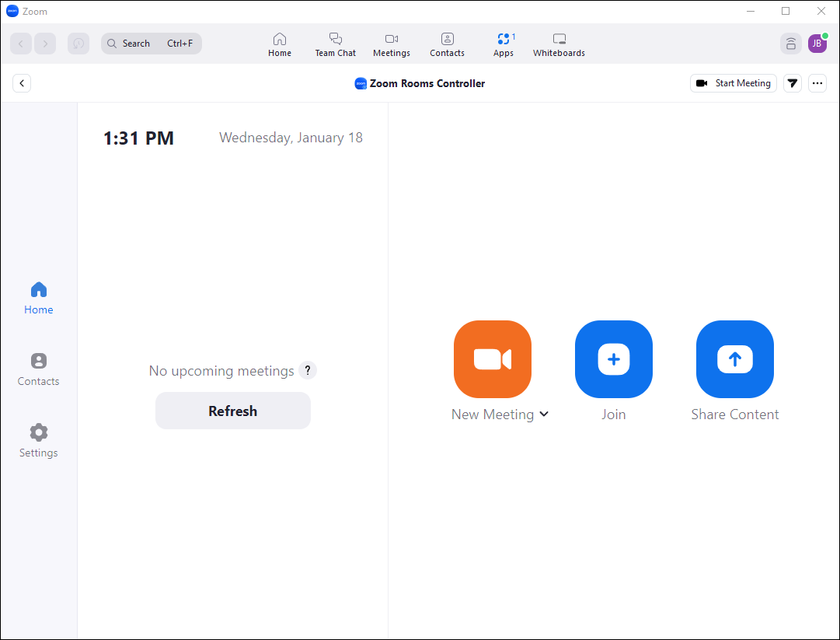Open the Meetings tab
The image size is (840, 640).
[x=392, y=44]
